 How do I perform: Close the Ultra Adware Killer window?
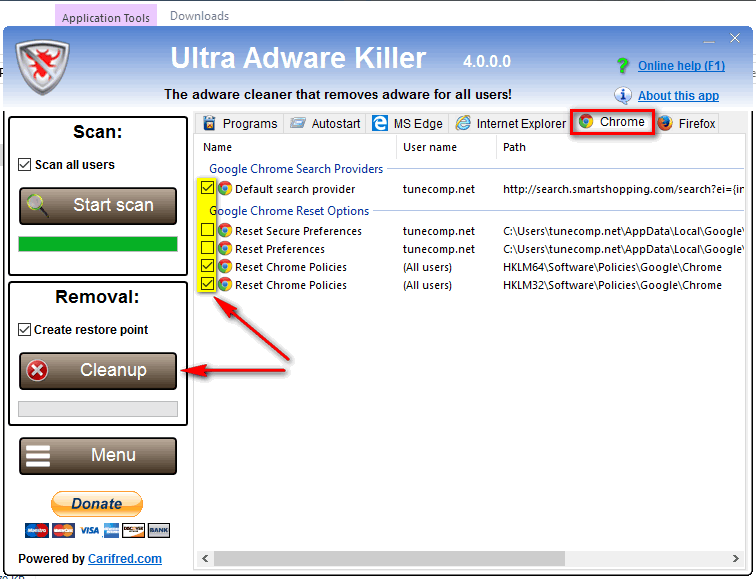pyautogui.click(x=735, y=38)
